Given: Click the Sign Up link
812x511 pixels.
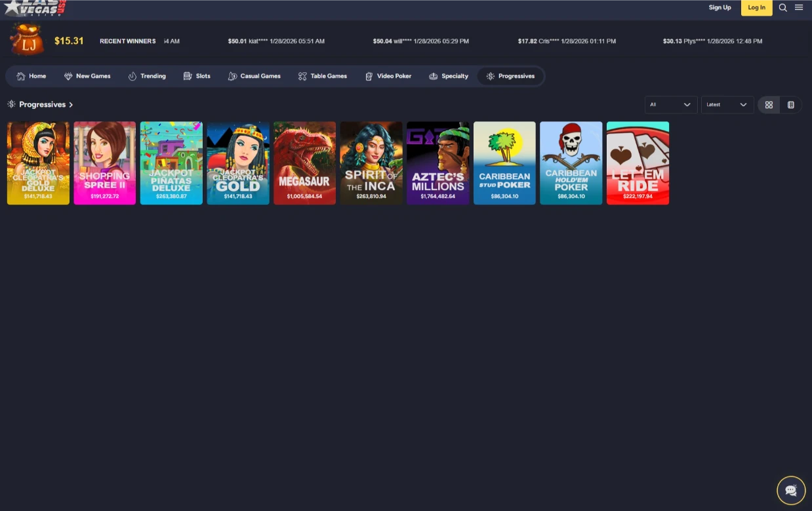Looking at the screenshot, I should pyautogui.click(x=720, y=8).
